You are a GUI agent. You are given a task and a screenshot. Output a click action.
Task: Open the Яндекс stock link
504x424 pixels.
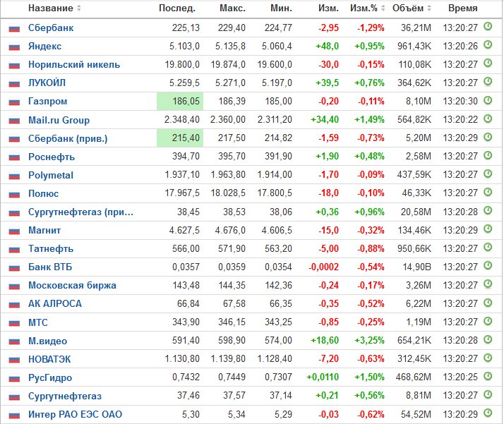pos(44,47)
